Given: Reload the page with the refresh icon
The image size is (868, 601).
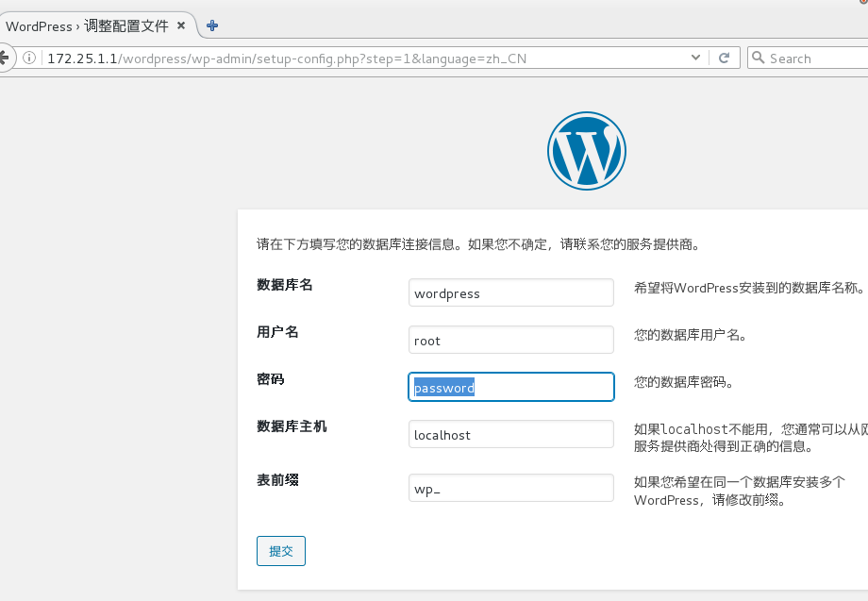Looking at the screenshot, I should (x=724, y=58).
